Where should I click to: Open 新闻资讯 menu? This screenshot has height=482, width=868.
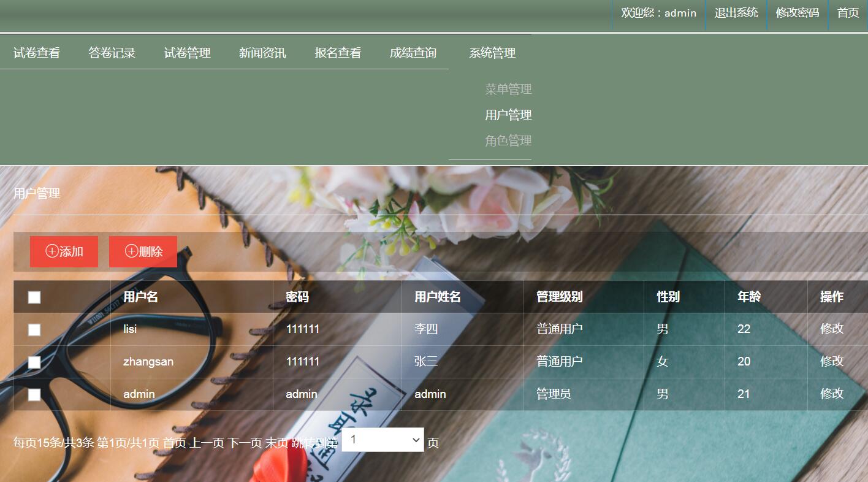tap(262, 53)
